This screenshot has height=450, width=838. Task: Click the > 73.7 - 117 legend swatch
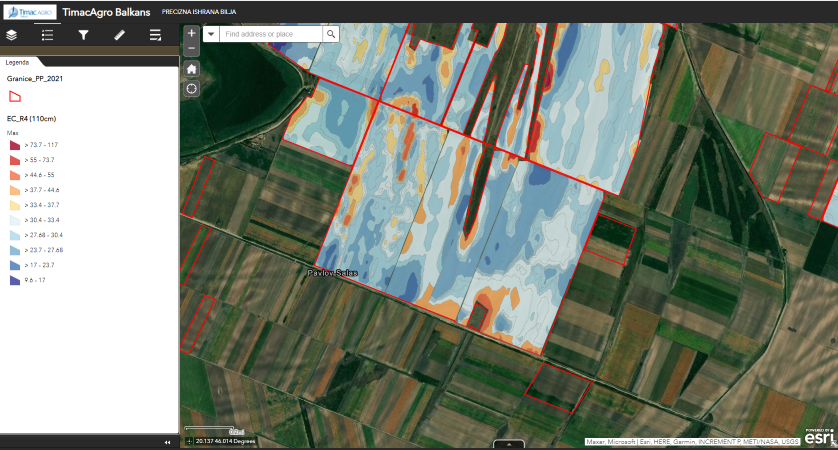14,145
